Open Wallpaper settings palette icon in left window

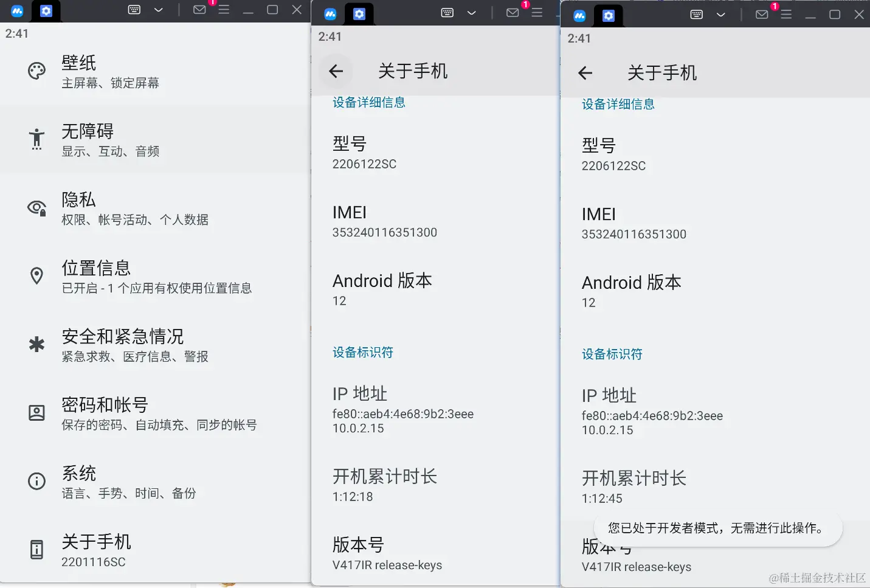[x=36, y=71]
